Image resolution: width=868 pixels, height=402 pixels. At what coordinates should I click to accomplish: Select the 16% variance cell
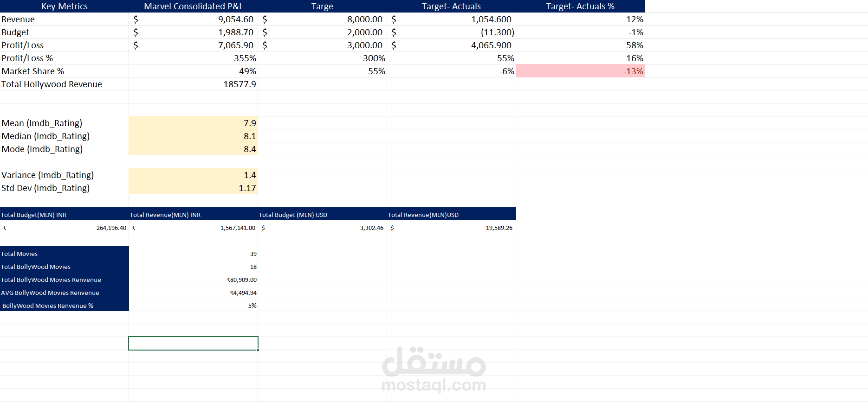[580, 58]
